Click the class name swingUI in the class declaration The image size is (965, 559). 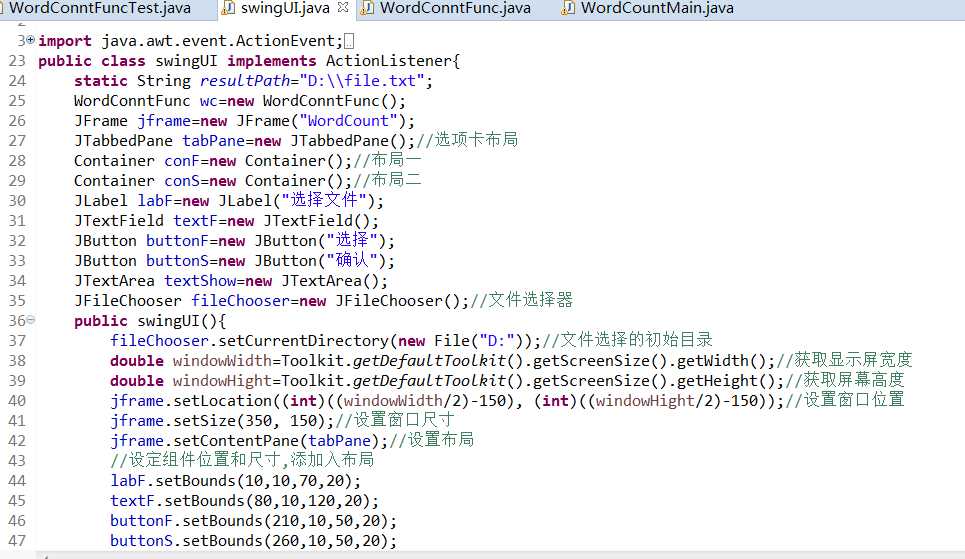(x=186, y=62)
